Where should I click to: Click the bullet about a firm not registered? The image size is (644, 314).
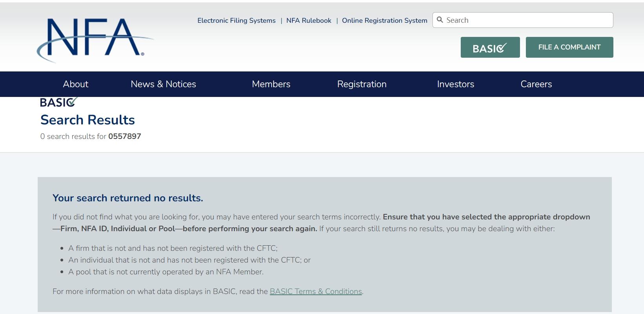(x=173, y=248)
